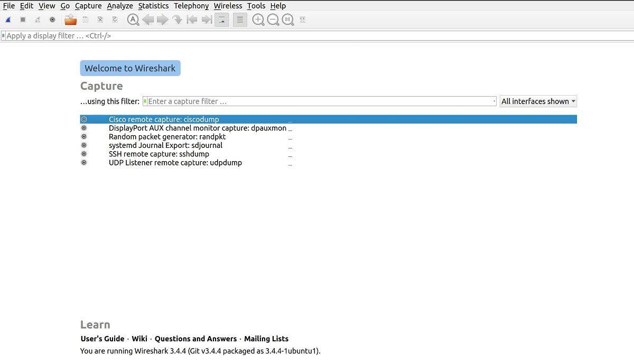Open the All interfaces shown dropdown
The height and width of the screenshot is (364, 634).
tap(538, 101)
